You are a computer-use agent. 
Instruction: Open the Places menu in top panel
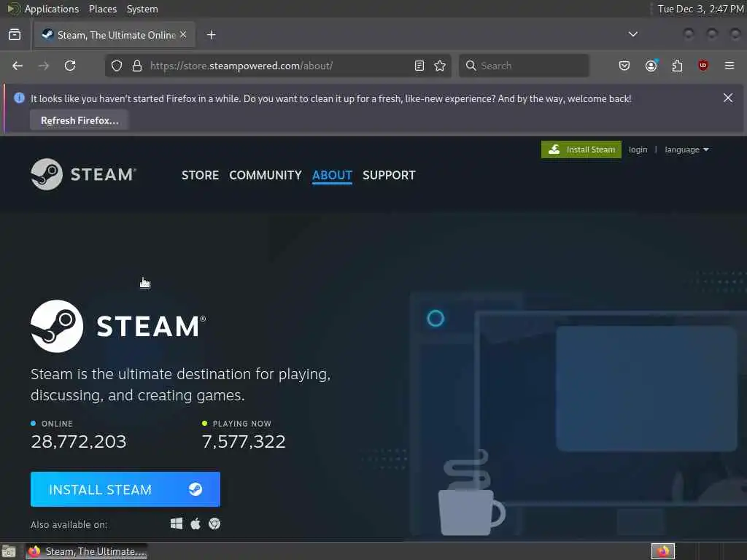(x=103, y=9)
